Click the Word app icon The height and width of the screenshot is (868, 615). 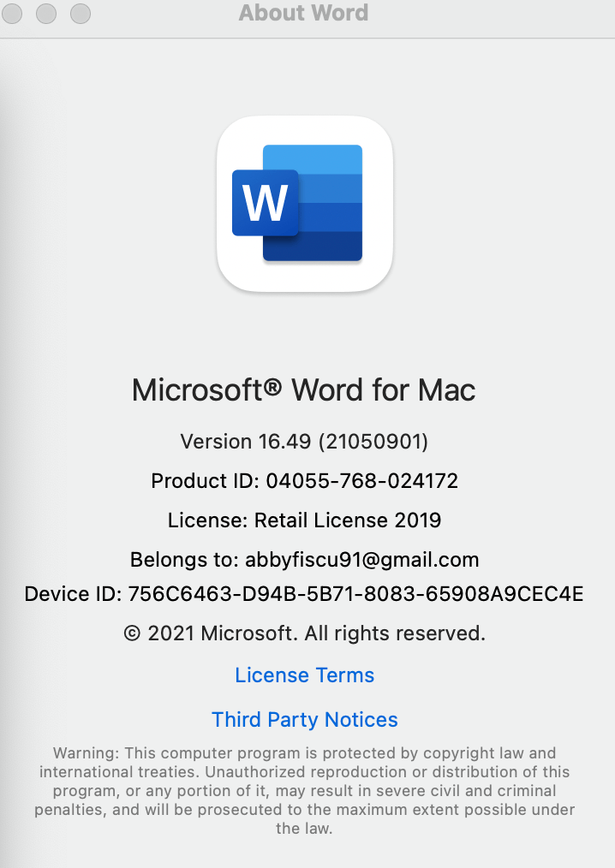click(305, 204)
